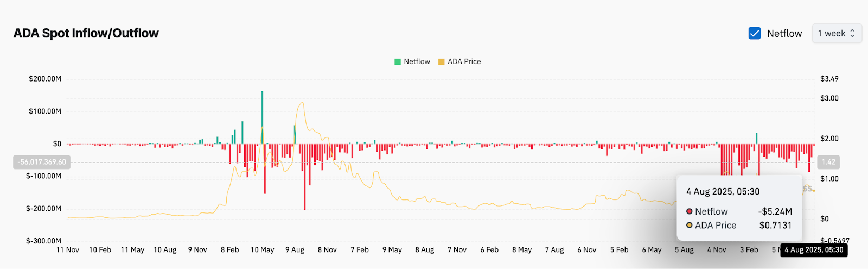Click the tooltip's 4 Aug 2025 heading
This screenshot has height=269, width=868.
click(723, 191)
